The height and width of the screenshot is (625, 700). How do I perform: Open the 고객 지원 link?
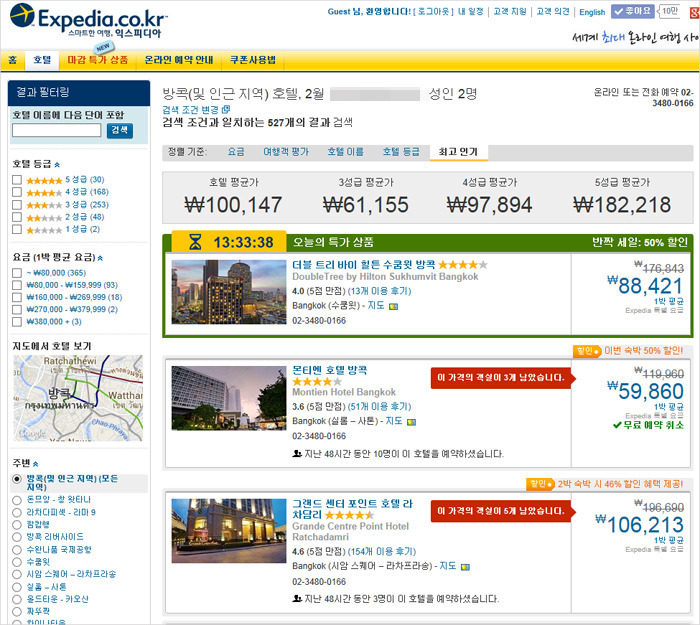click(x=510, y=12)
